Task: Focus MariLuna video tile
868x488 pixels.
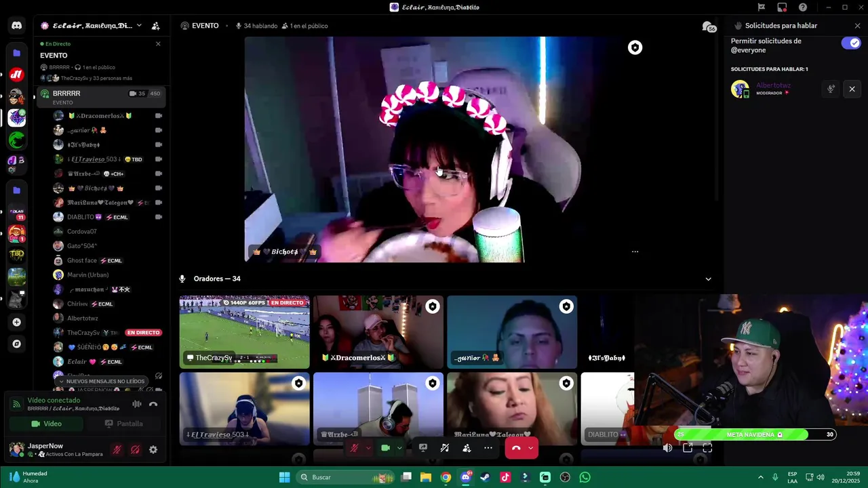Action: coord(512,409)
